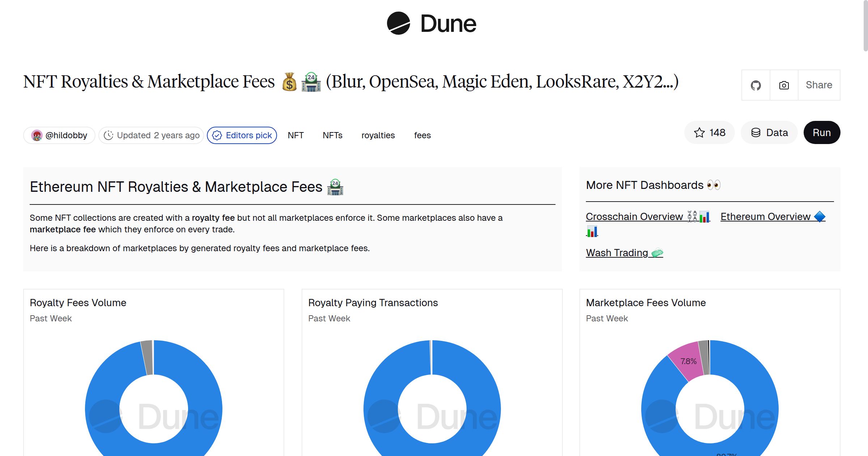Select the royalties tag filter
This screenshot has height=456, width=868.
378,135
